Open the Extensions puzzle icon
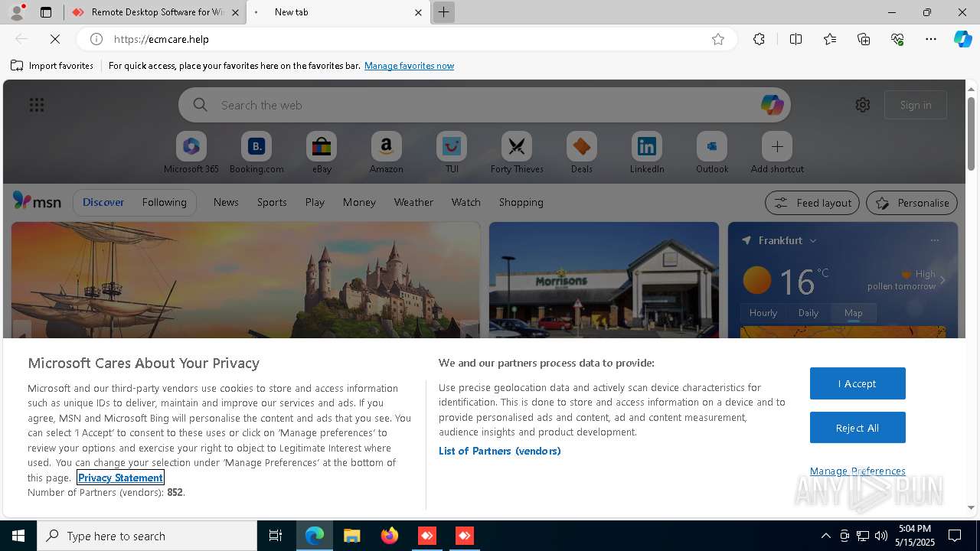Image resolution: width=980 pixels, height=551 pixels. 759,39
